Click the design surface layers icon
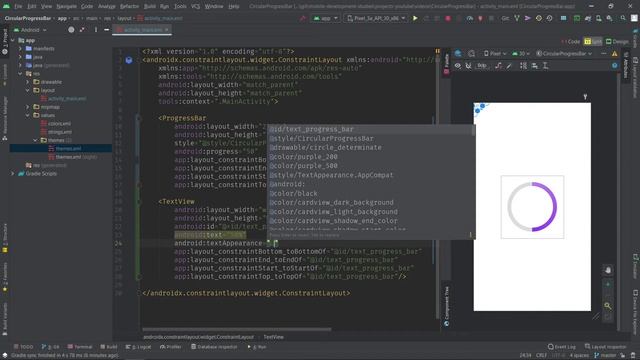Screen dimensions: 640x360 [458, 53]
